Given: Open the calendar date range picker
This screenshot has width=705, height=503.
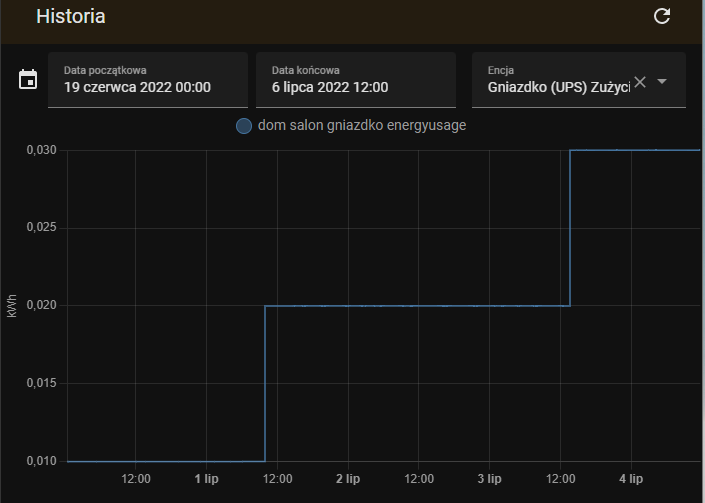Looking at the screenshot, I should coord(28,80).
